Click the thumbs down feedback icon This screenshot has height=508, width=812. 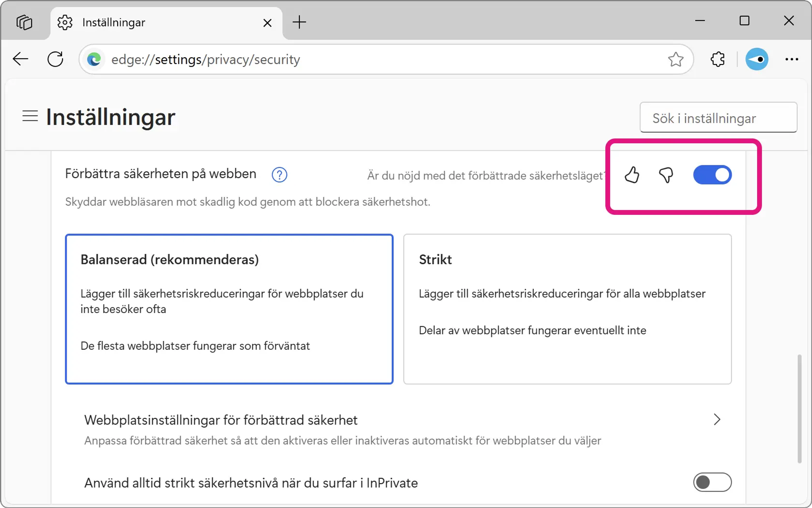pyautogui.click(x=666, y=175)
